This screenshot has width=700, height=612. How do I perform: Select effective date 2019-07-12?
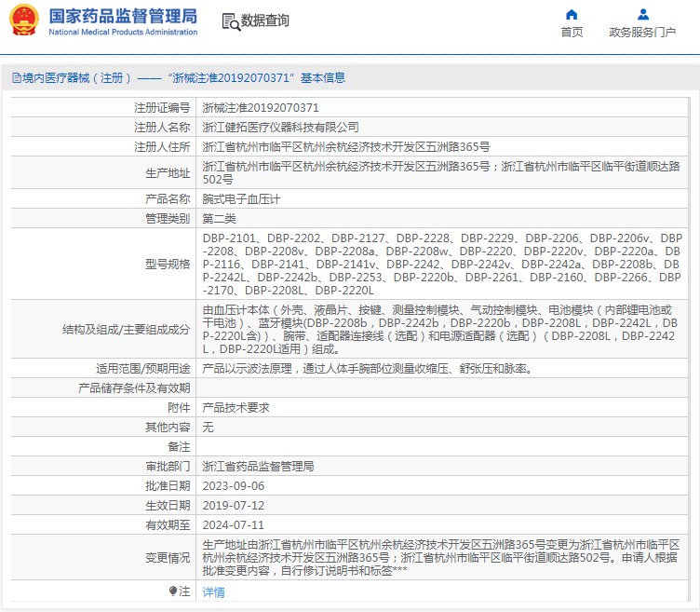[234, 506]
